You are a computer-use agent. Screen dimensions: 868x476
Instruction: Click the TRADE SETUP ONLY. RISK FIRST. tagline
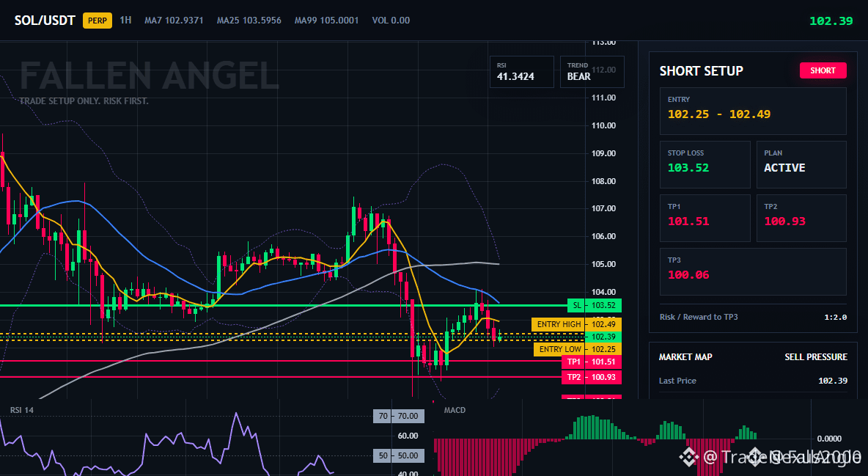84,101
